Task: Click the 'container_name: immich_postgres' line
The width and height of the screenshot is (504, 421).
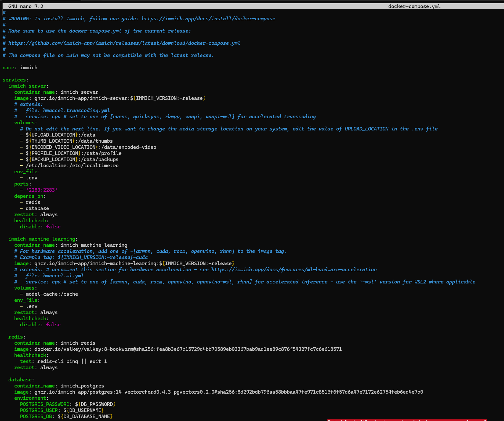Action: 59,386
